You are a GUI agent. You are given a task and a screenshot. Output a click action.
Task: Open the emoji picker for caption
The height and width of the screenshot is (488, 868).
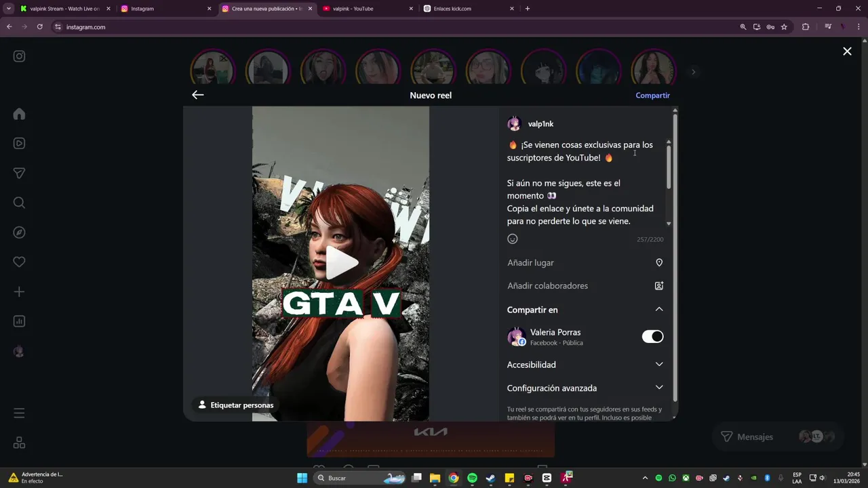pos(513,239)
